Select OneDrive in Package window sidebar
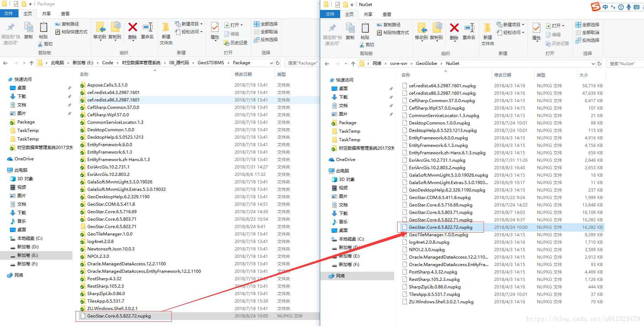The width and height of the screenshot is (644, 326). tap(24, 159)
